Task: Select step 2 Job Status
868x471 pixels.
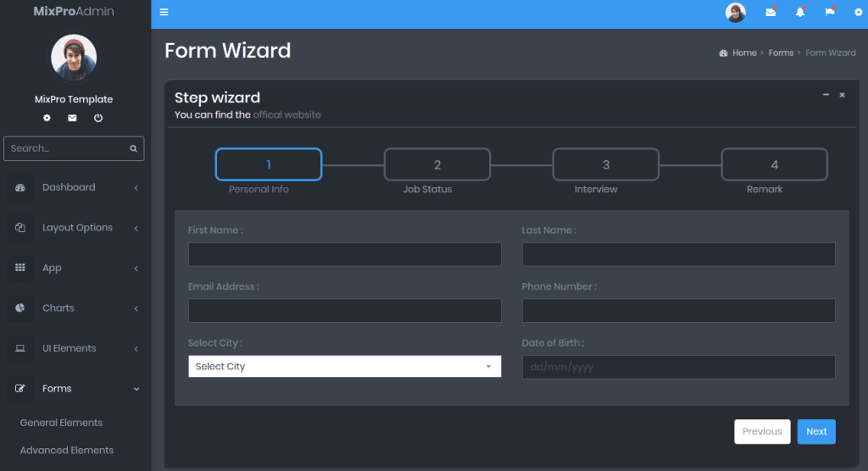Action: (437, 164)
